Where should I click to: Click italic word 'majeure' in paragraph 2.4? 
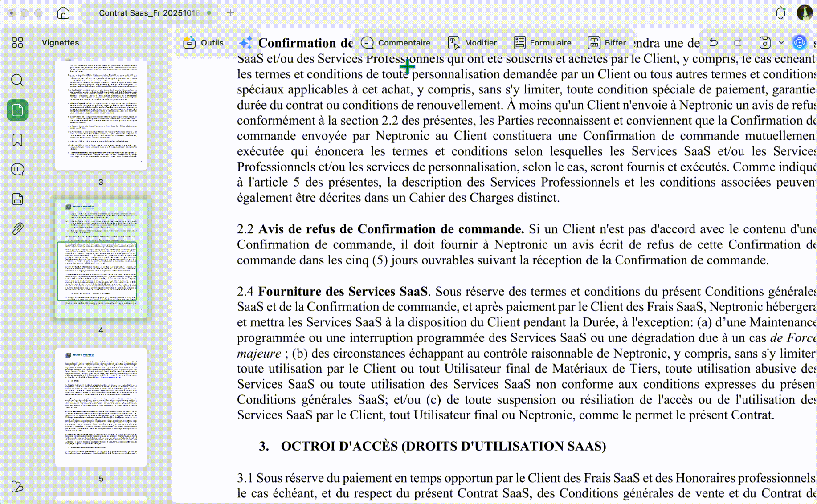pyautogui.click(x=259, y=354)
